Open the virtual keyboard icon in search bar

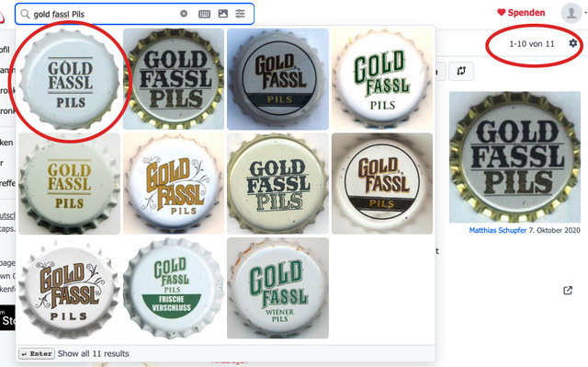(x=204, y=14)
